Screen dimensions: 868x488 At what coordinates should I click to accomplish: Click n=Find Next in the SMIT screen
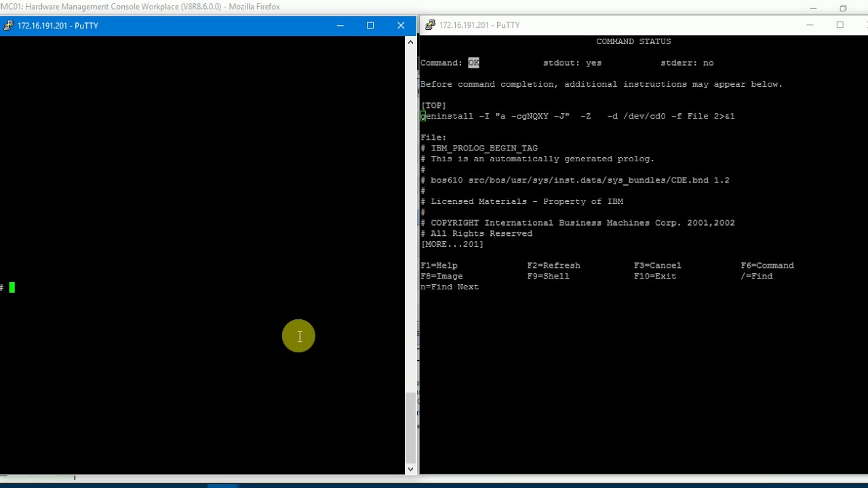(x=450, y=287)
